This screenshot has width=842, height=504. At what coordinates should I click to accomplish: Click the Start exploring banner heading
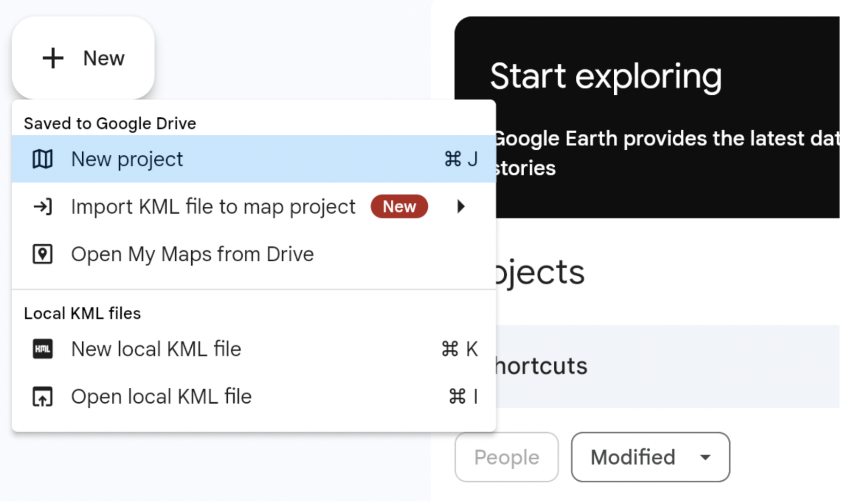click(605, 76)
